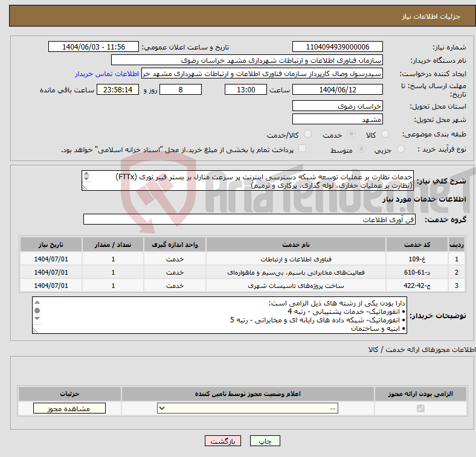Open اطلاعات تماس خریدار link

point(107,74)
